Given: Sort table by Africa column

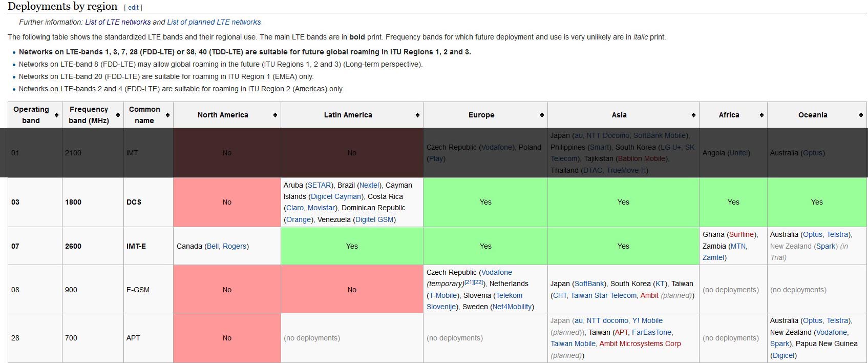Looking at the screenshot, I should coord(761,115).
